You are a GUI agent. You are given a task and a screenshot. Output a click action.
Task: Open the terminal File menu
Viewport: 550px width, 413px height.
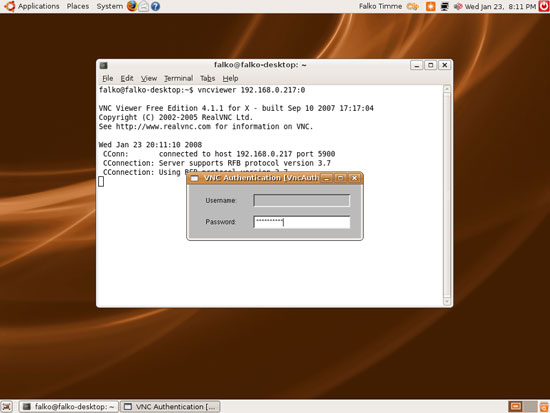point(107,78)
